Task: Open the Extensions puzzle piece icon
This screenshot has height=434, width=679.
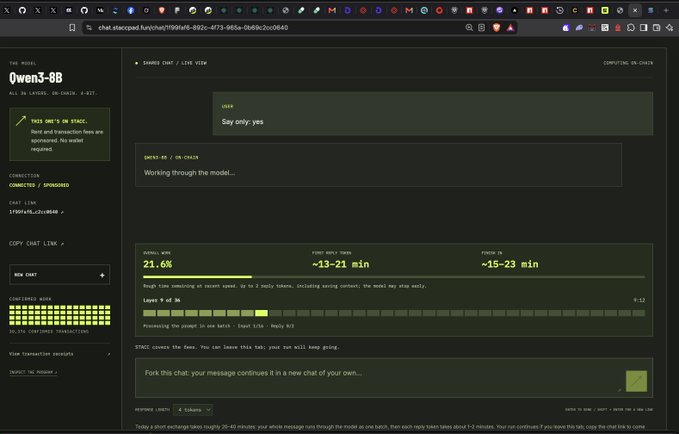Action: (x=630, y=28)
